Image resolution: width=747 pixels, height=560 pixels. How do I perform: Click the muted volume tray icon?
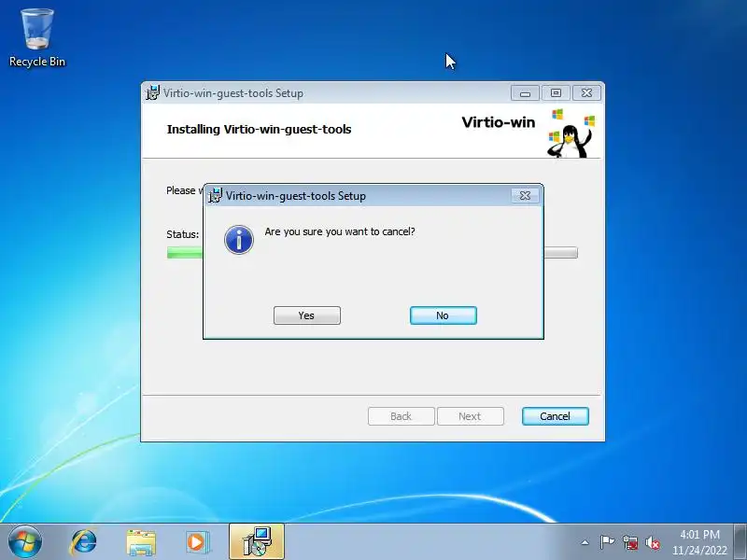tap(653, 542)
